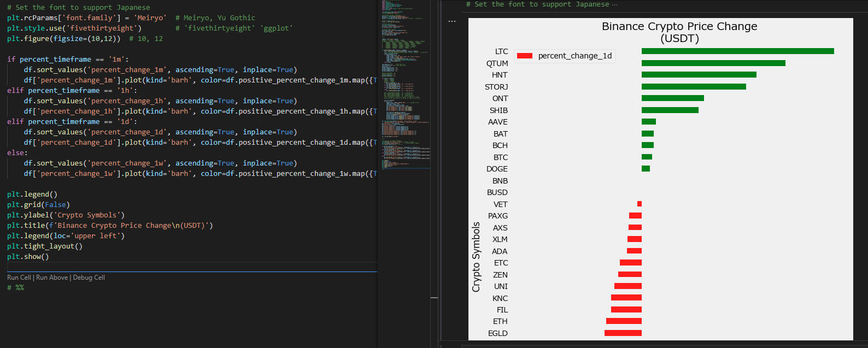Click the EGLD label on the chart

pyautogui.click(x=498, y=333)
